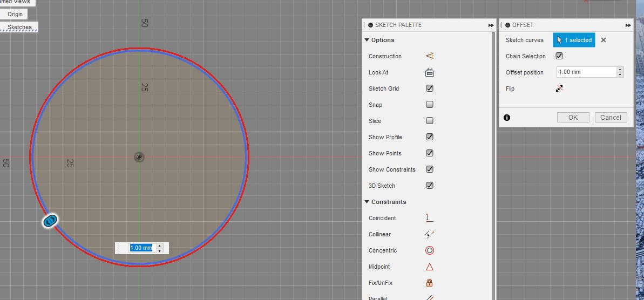Image resolution: width=644 pixels, height=300 pixels.
Task: Click the Look At icon
Action: 430,72
